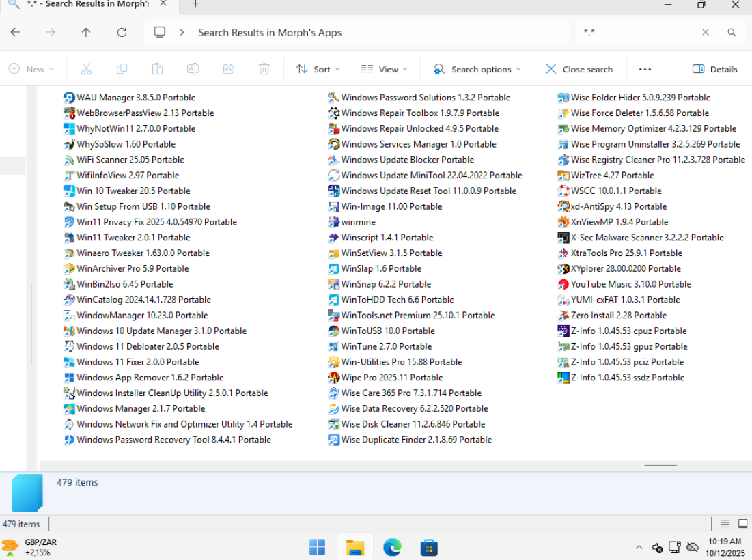This screenshot has width=752, height=560.
Task: Select YouTube Music 3.10.0 Portable
Action: click(x=630, y=284)
